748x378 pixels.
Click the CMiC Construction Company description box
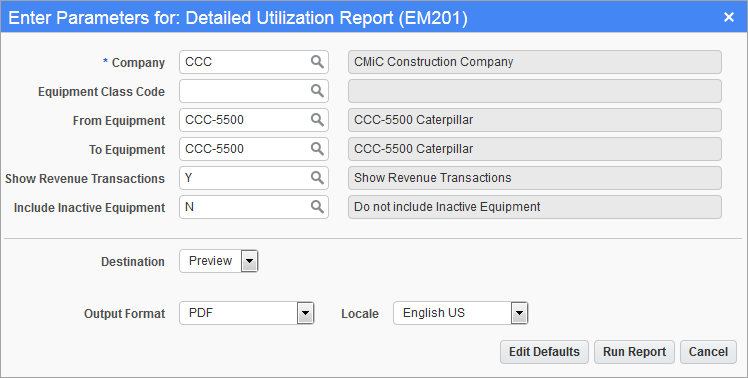(535, 62)
